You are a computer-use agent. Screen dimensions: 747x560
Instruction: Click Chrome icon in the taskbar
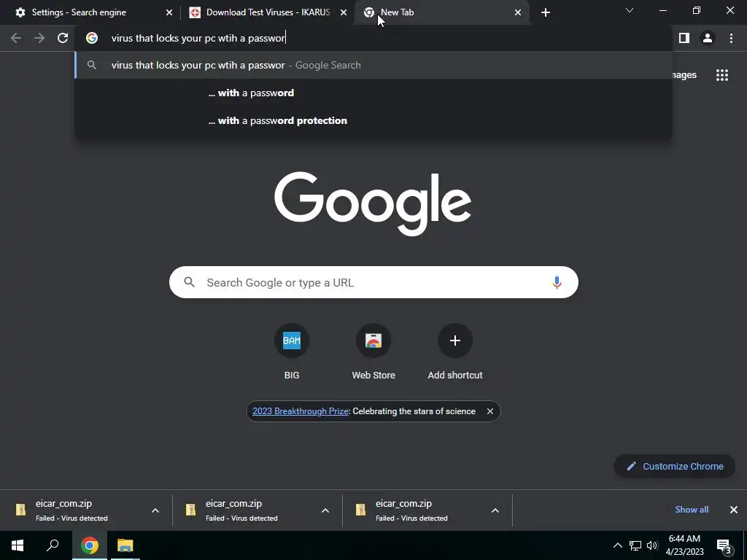pos(89,545)
